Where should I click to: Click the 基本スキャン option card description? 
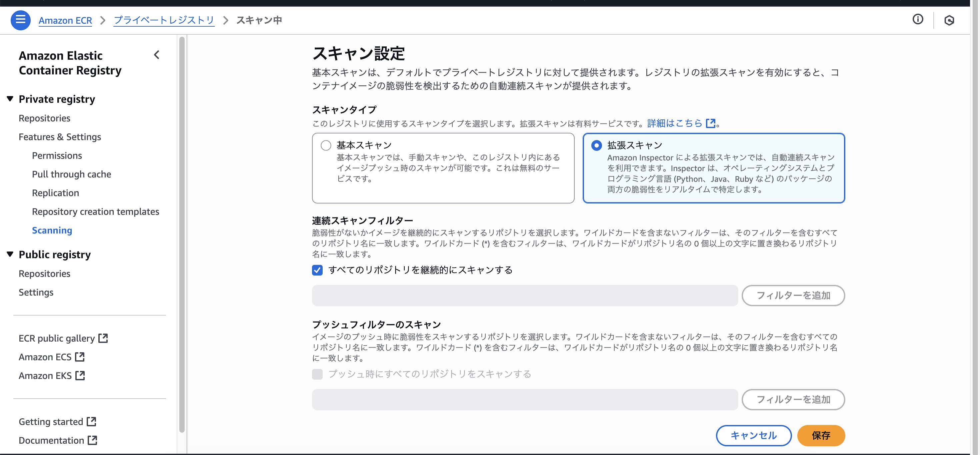(x=448, y=168)
